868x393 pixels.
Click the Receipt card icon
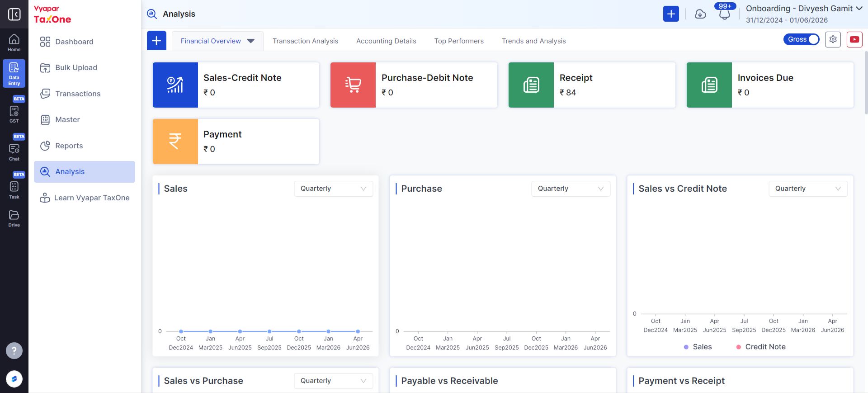pyautogui.click(x=531, y=85)
